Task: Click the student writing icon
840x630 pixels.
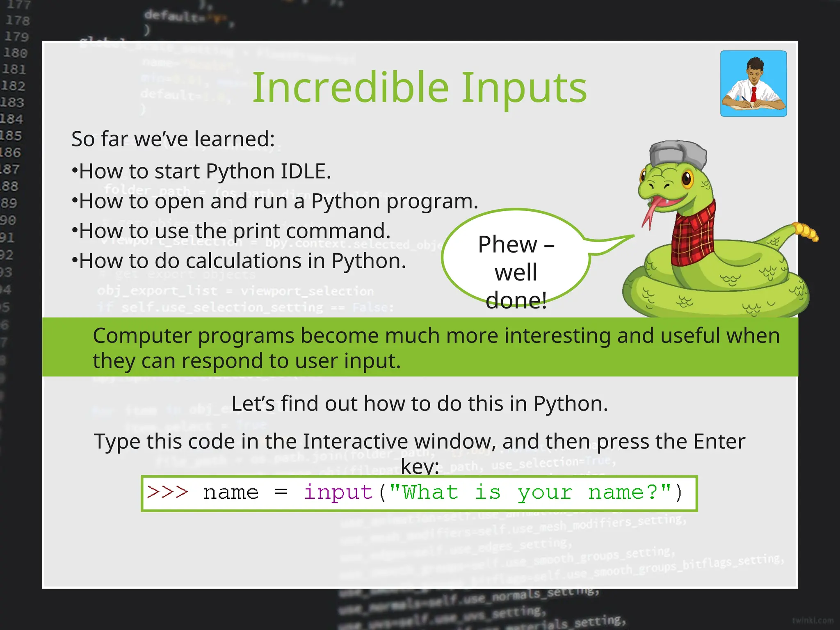Action: 753,84
